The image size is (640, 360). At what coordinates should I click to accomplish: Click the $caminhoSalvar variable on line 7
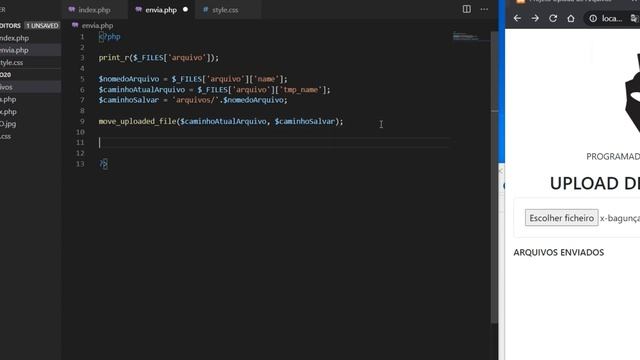[x=129, y=100]
